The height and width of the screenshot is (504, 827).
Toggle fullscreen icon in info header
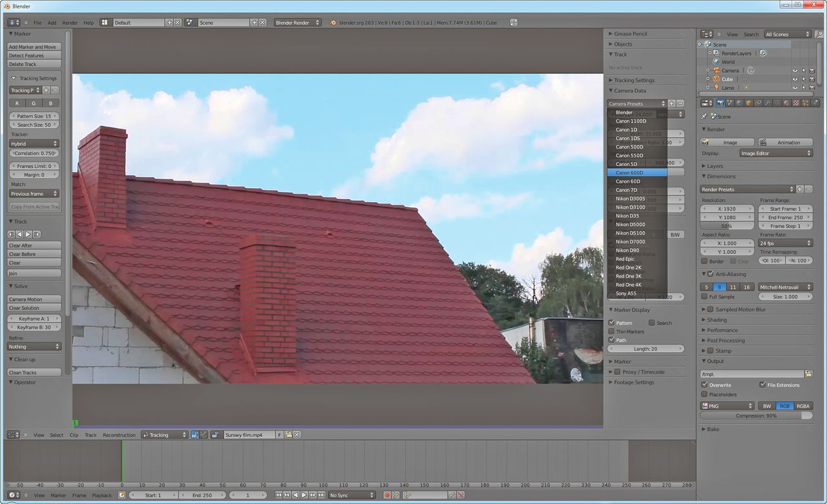(514, 23)
